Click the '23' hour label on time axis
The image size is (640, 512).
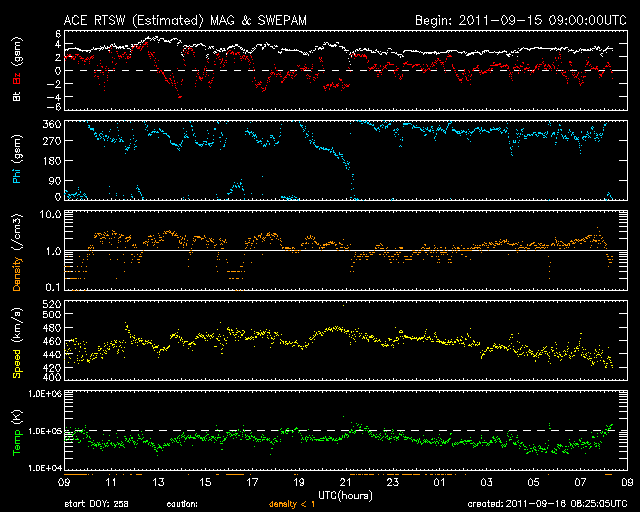pyautogui.click(x=392, y=483)
